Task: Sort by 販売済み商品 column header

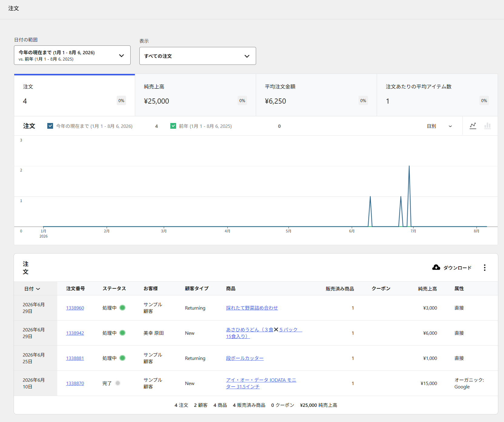Action: [x=340, y=289]
